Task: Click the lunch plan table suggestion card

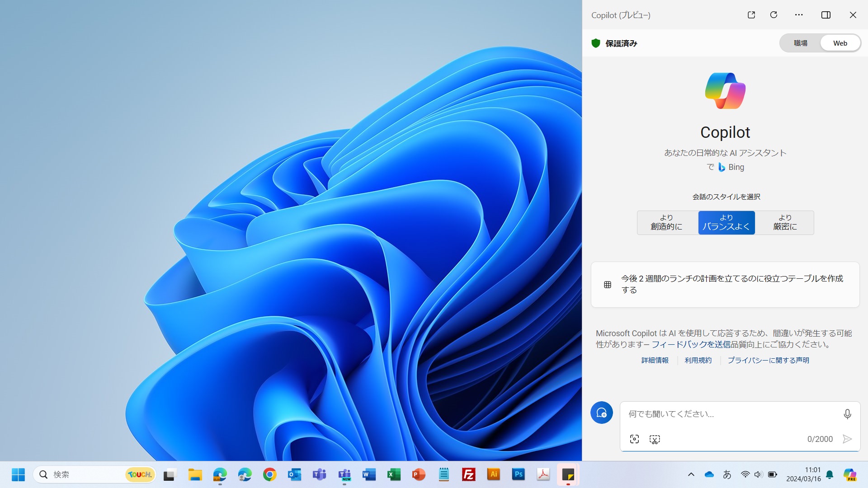Action: tap(725, 285)
